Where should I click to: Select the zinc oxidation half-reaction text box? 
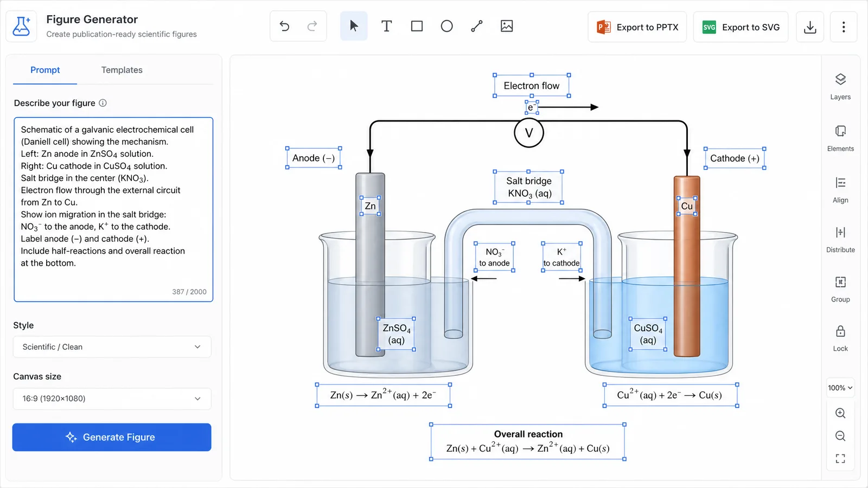(x=384, y=395)
